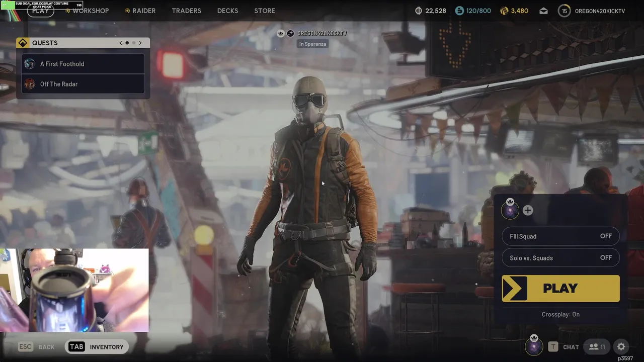Click the level 15 progress ring
This screenshot has width=644, height=362.
(565, 11)
